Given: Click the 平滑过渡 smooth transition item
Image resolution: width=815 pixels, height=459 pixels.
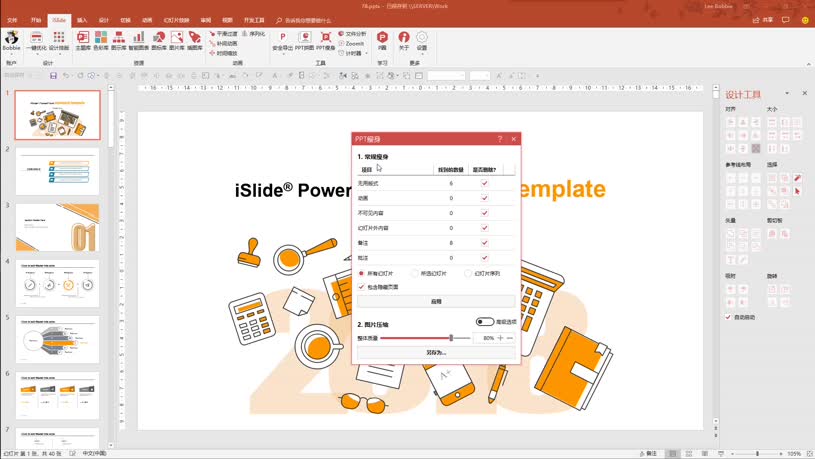Looking at the screenshot, I should point(223,34).
